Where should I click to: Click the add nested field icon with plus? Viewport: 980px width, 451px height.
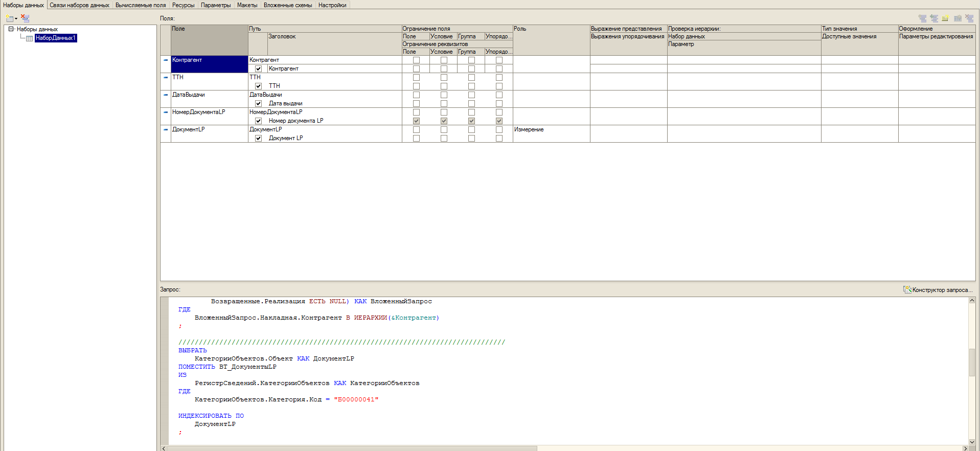pos(934,18)
